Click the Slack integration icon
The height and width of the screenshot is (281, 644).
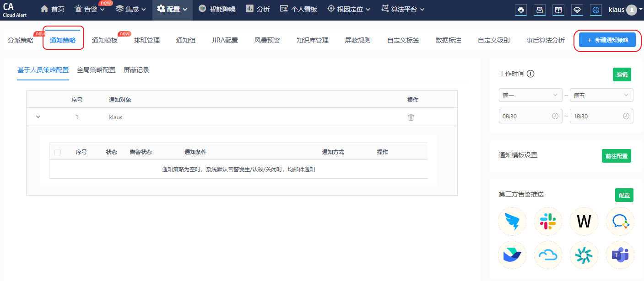[548, 222]
